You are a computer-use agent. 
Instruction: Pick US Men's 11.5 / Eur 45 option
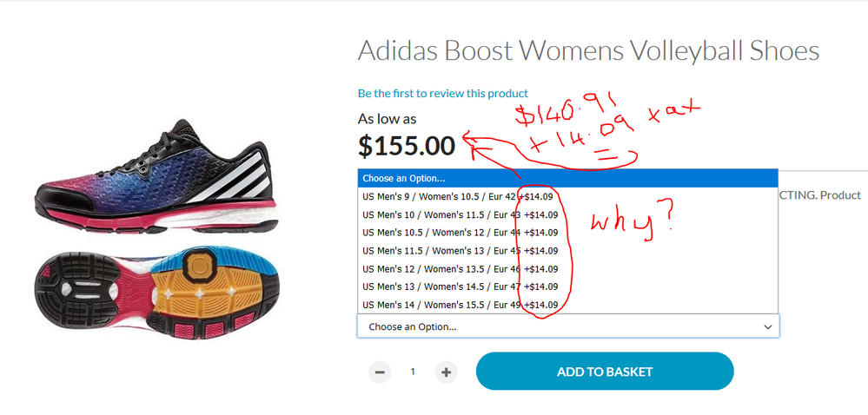(x=568, y=251)
